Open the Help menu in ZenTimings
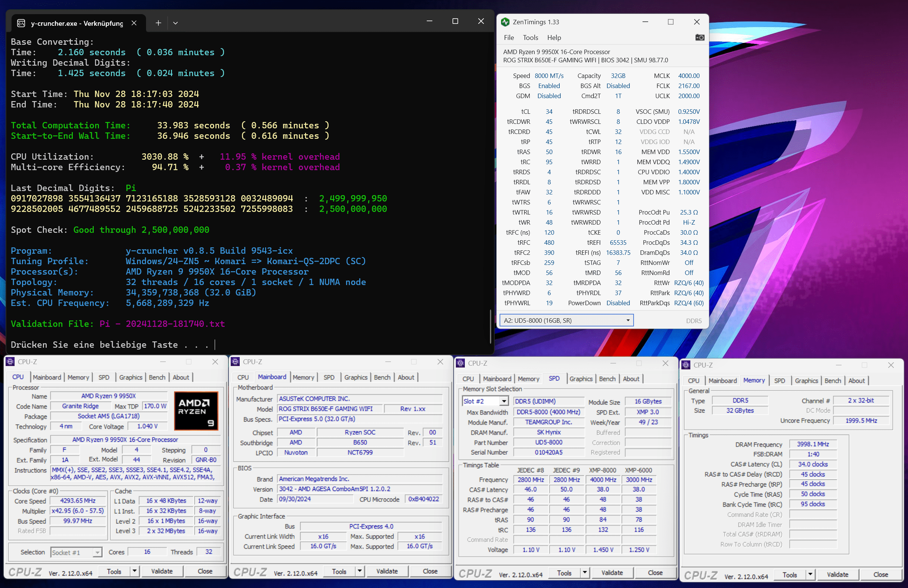 pos(554,37)
